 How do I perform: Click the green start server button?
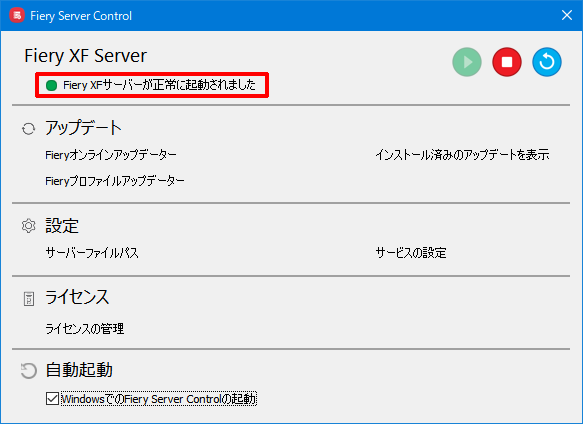click(x=467, y=62)
